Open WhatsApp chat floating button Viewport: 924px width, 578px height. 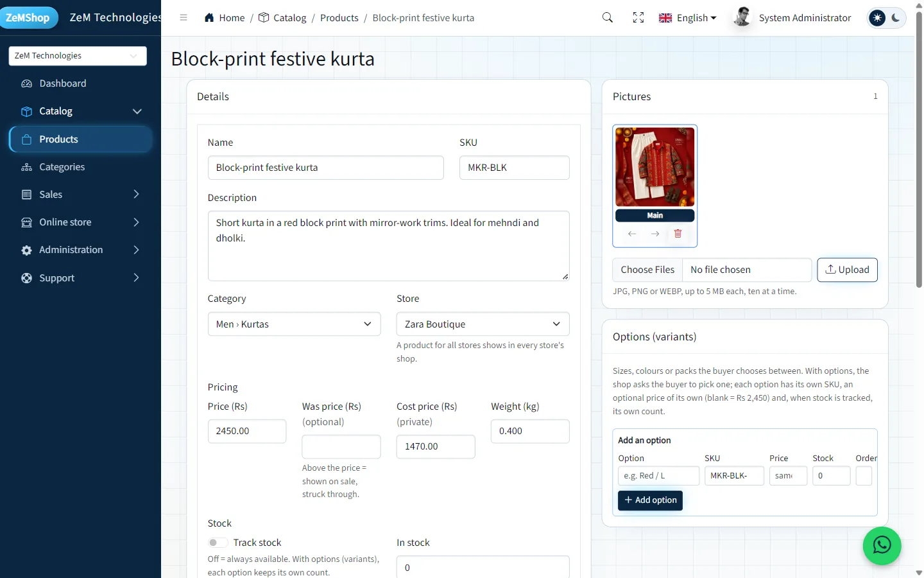pos(882,546)
